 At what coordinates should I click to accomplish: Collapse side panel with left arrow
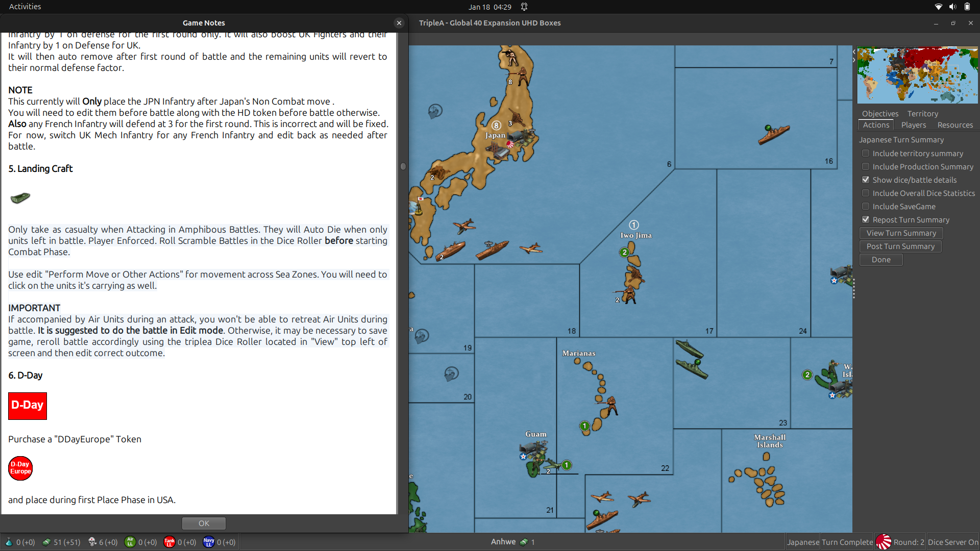click(854, 52)
